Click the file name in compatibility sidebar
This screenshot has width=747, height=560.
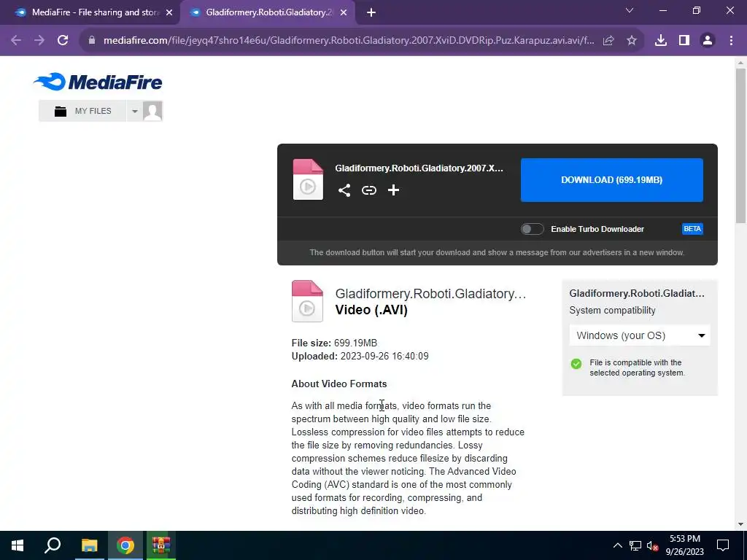(x=637, y=293)
